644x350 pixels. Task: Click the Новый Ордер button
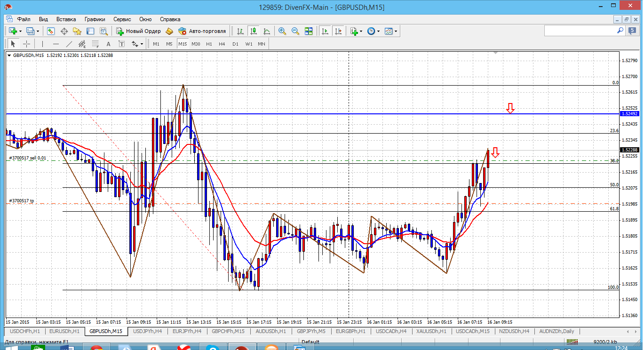tap(138, 31)
